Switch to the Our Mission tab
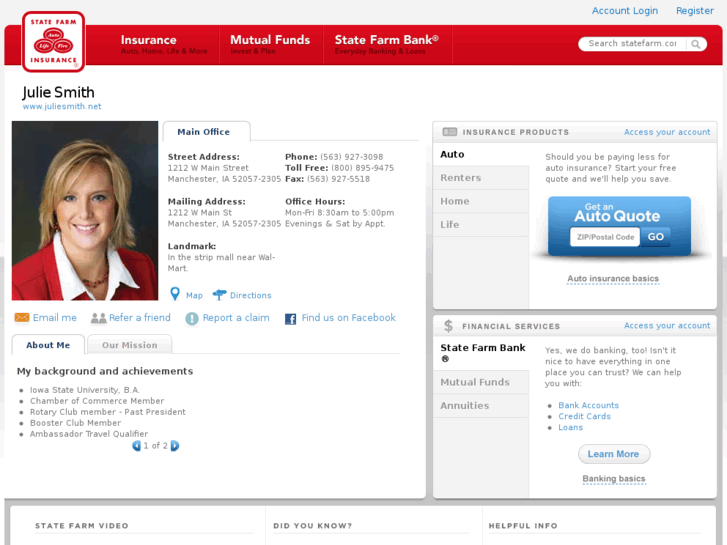Image resolution: width=727 pixels, height=545 pixels. tap(130, 345)
